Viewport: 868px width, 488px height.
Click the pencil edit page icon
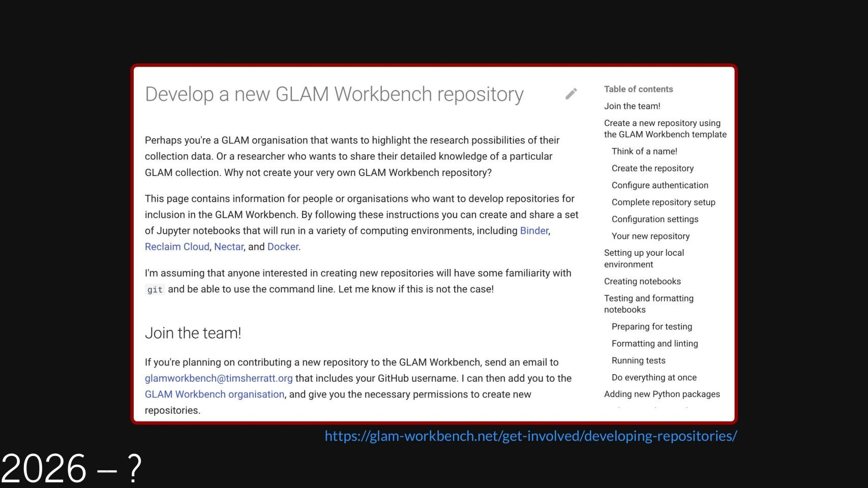(571, 94)
